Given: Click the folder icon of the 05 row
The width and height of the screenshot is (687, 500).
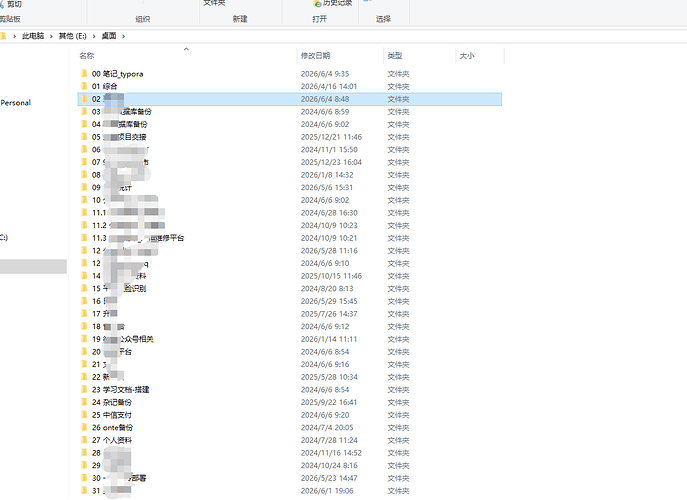Looking at the screenshot, I should pos(84,136).
